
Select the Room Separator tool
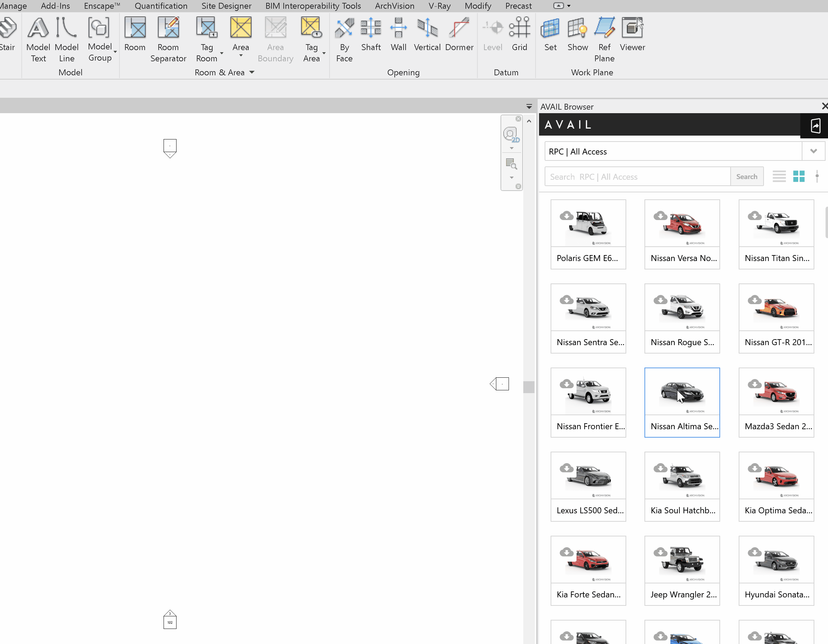(x=168, y=40)
